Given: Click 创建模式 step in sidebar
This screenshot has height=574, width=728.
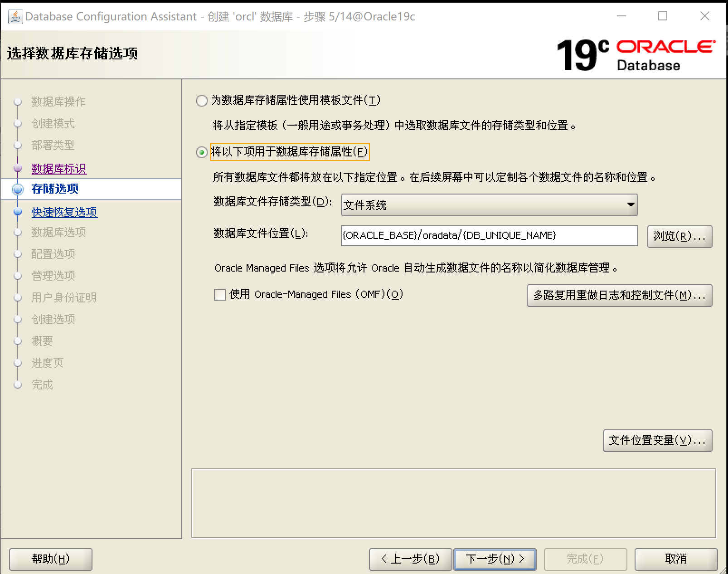Looking at the screenshot, I should [x=53, y=123].
